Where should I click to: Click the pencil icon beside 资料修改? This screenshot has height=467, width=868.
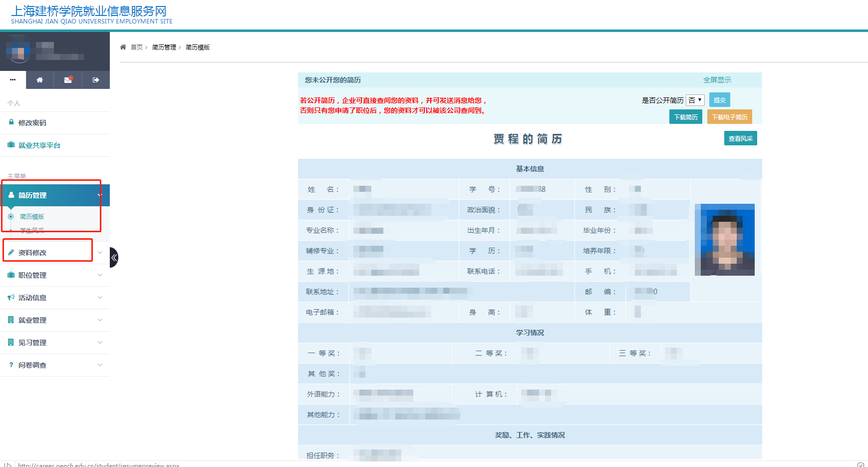[x=11, y=252]
